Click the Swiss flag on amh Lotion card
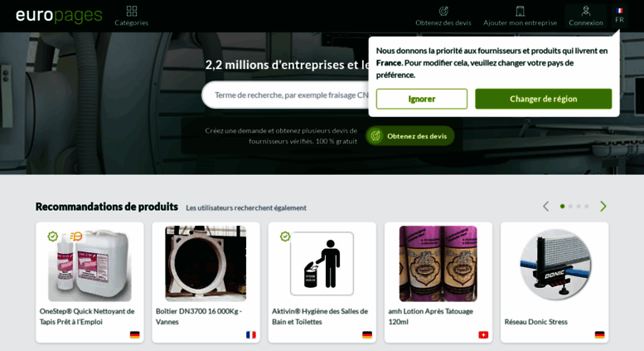 click(x=483, y=335)
